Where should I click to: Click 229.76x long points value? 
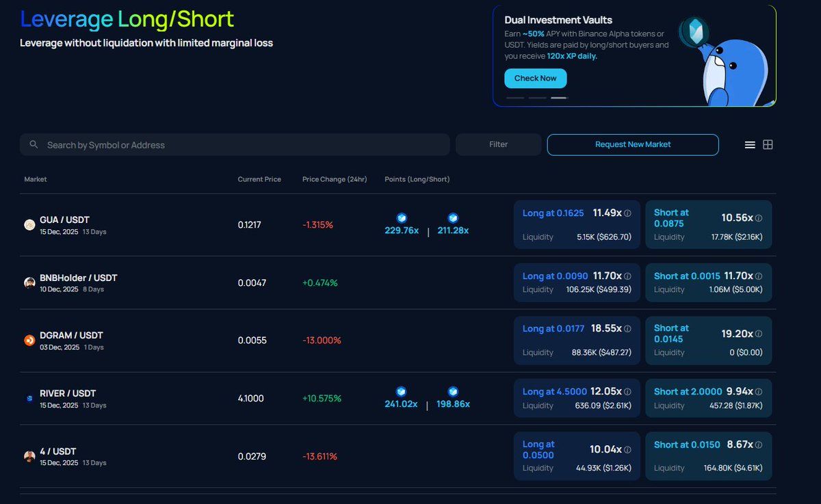[402, 230]
